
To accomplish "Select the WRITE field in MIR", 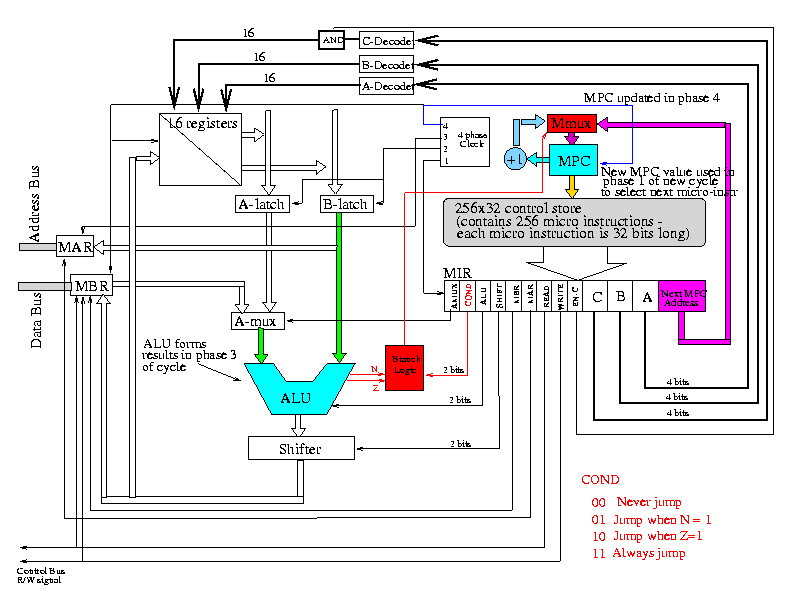I will [560, 296].
